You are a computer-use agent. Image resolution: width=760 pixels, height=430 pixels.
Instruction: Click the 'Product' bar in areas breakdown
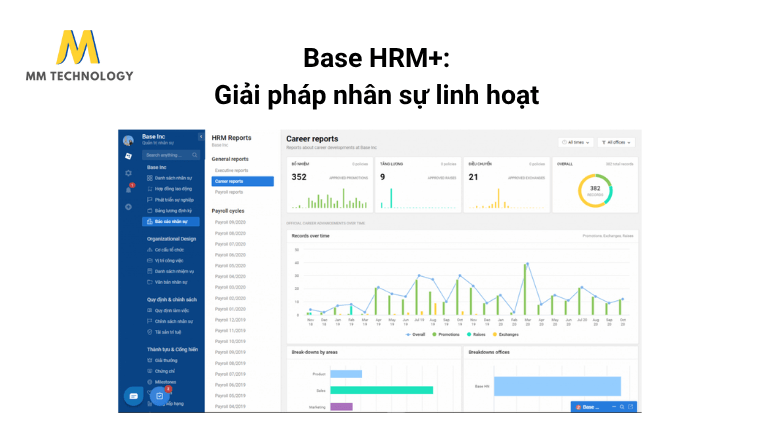[x=346, y=374]
